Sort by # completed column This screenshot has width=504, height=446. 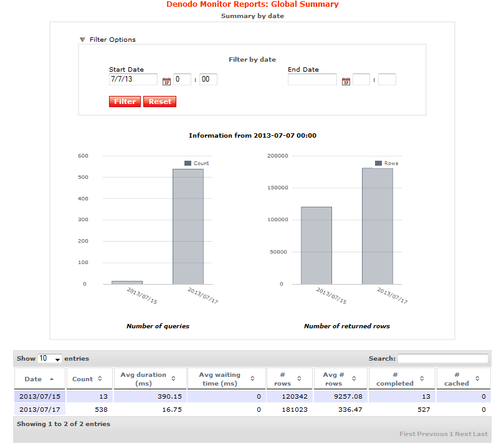402,379
